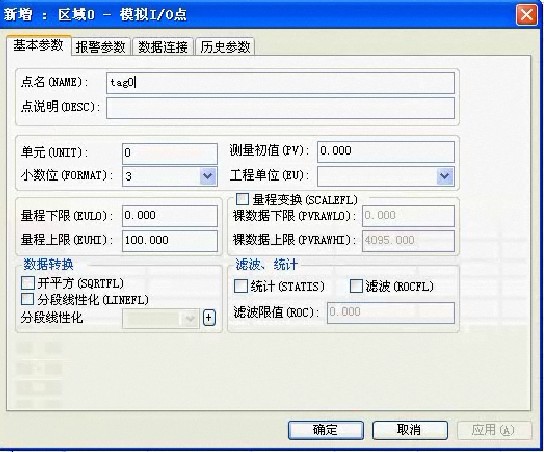Toggle the 分段线性化 (LINEFL) checkbox

click(x=28, y=299)
